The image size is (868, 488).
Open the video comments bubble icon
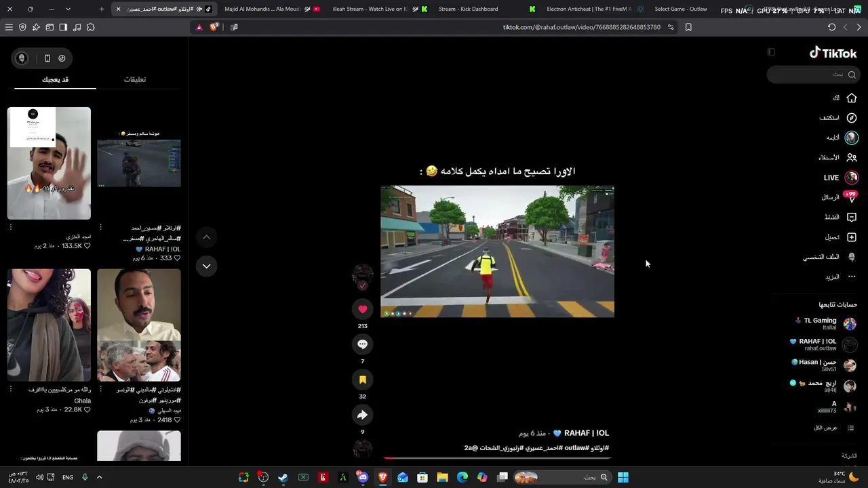[x=362, y=344]
